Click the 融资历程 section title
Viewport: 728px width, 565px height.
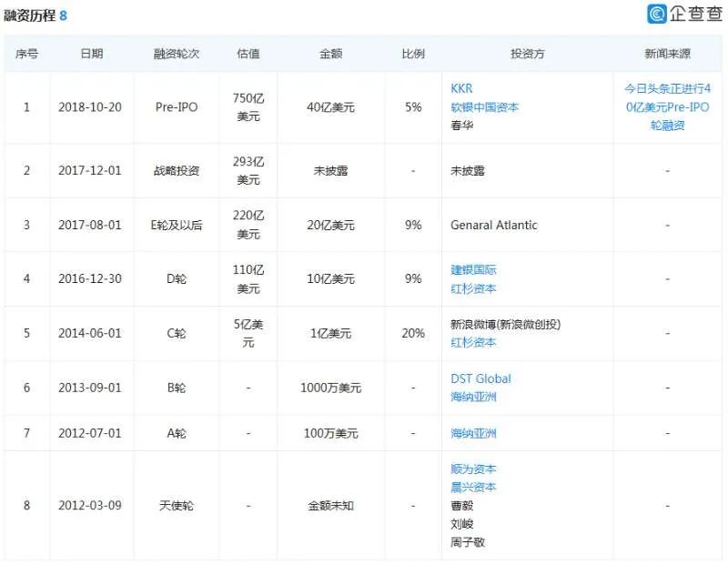click(x=29, y=15)
